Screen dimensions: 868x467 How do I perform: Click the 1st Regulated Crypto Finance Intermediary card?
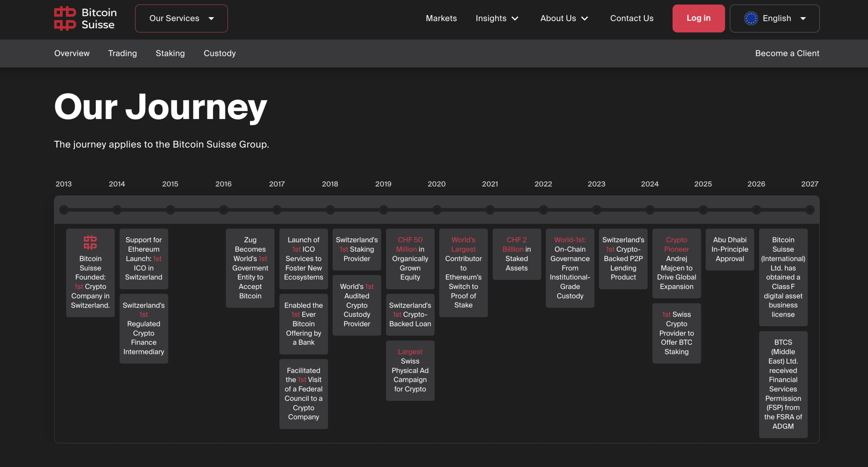144,328
